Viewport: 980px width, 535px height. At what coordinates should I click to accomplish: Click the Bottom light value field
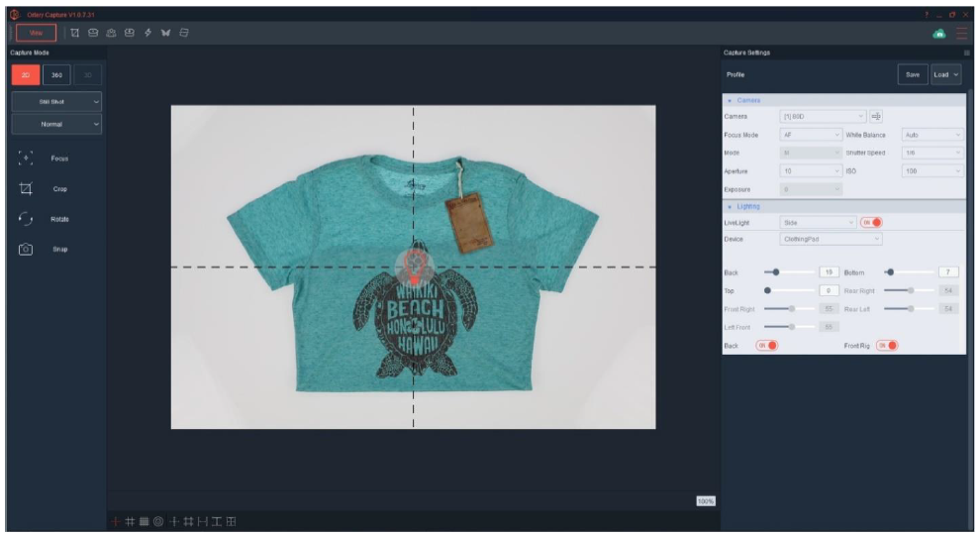(x=947, y=272)
